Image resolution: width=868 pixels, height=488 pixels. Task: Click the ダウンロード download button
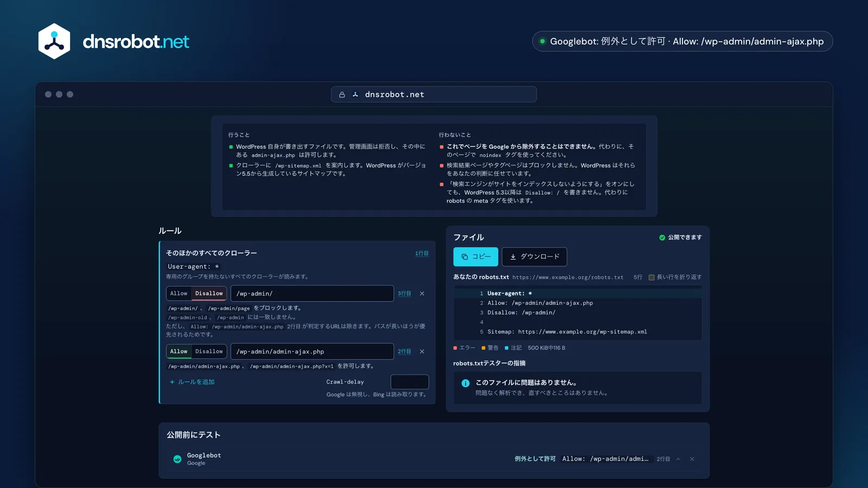534,256
